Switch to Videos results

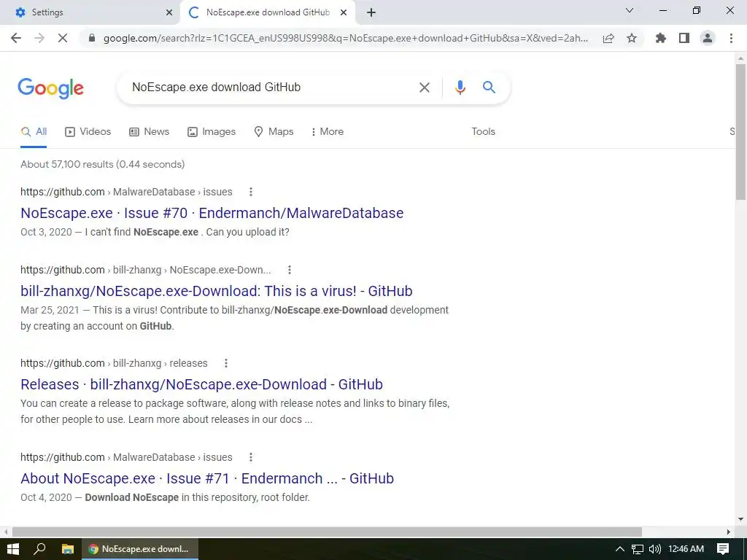(x=88, y=132)
